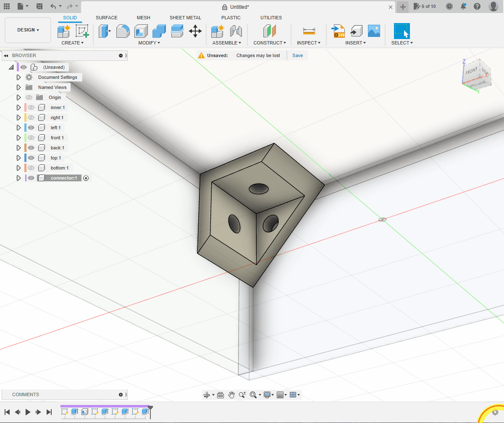
Task: Click the Save link in warning bar
Action: [x=297, y=55]
